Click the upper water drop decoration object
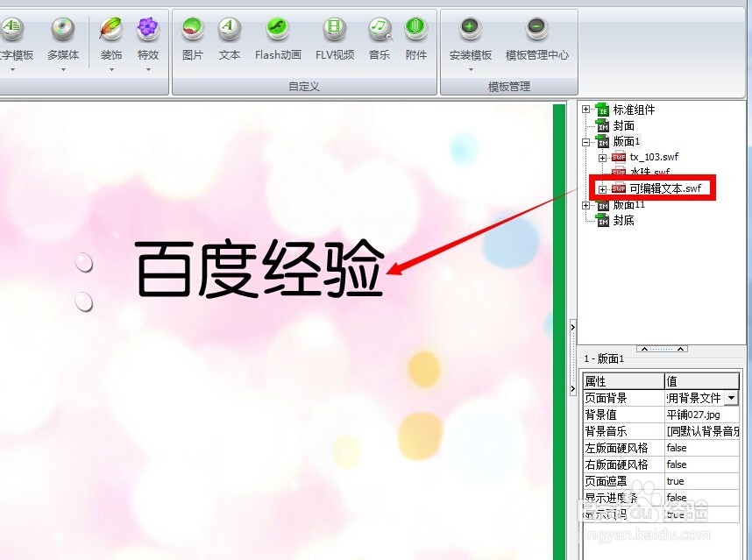752x560 pixels. tap(84, 262)
